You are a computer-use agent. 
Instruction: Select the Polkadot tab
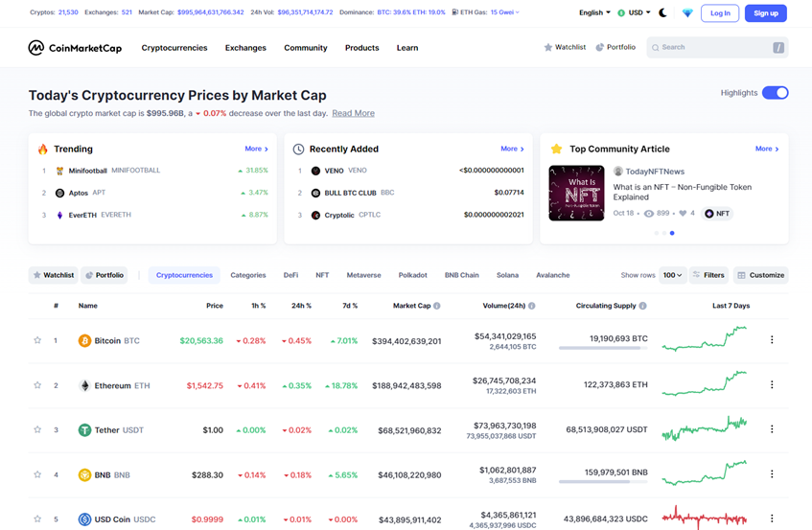tap(413, 275)
